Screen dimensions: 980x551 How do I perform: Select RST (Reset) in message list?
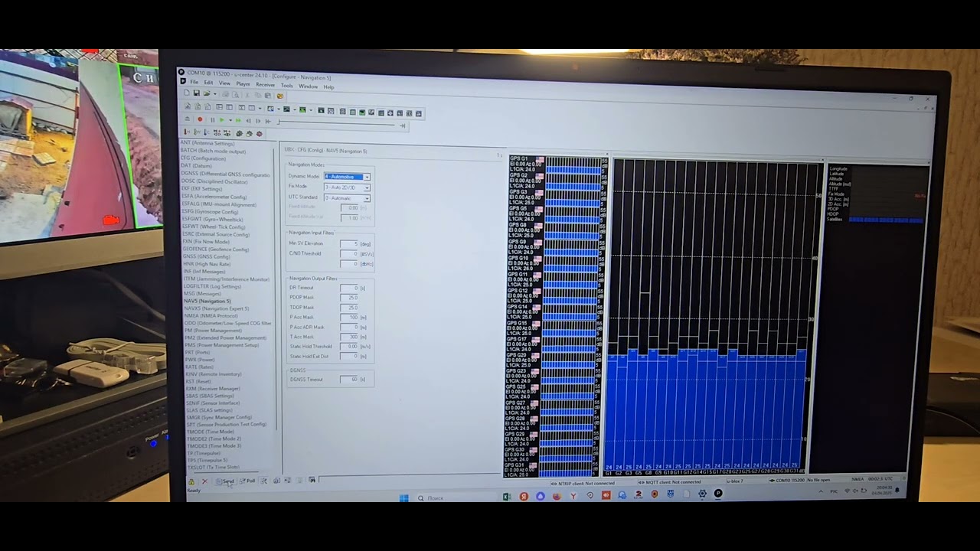198,381
